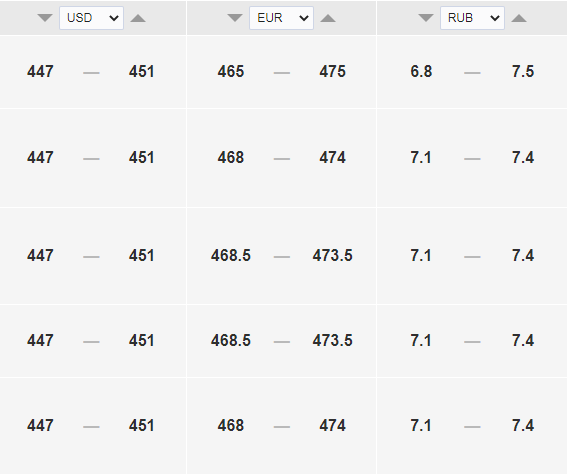Click the third row 468.5 EUR rate
This screenshot has width=568, height=475.
[x=231, y=255]
